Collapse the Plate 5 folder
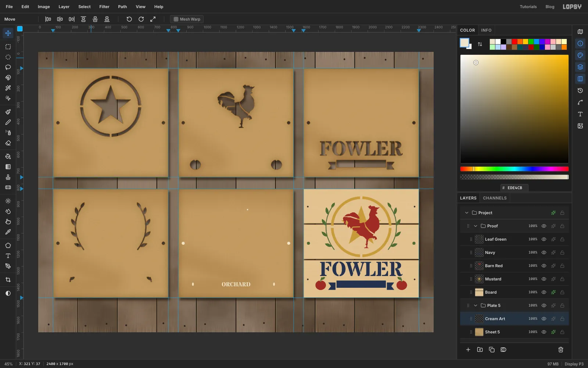The width and height of the screenshot is (588, 368). [476, 305]
